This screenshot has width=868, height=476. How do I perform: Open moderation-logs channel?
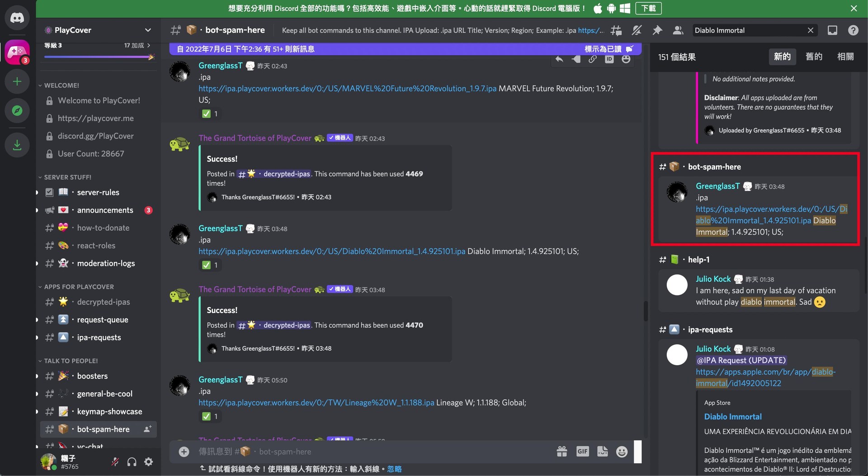98,263
